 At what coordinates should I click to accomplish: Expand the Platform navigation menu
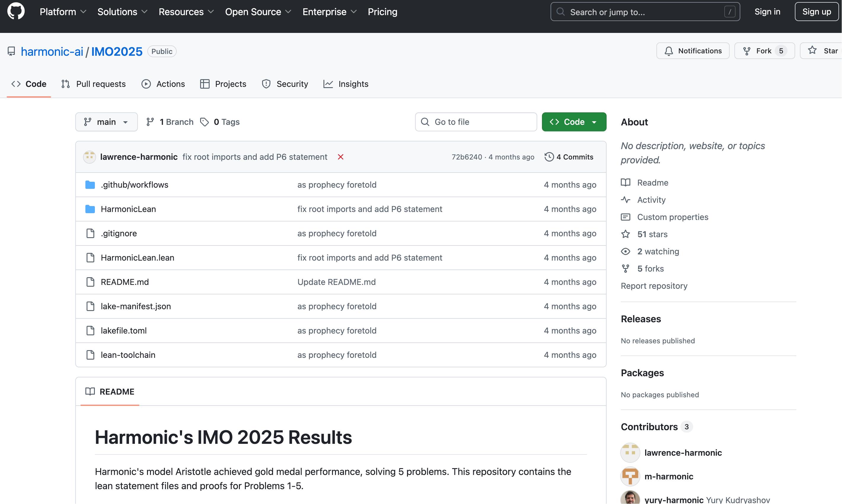[63, 12]
